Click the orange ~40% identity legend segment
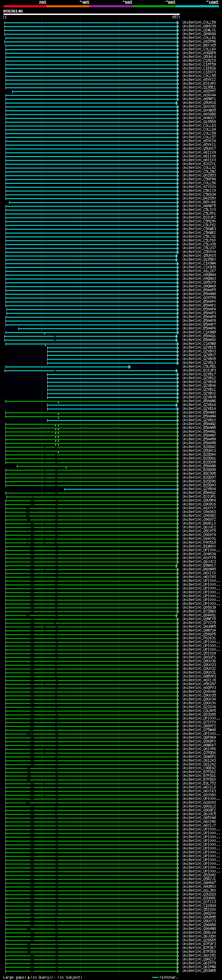The image size is (222, 980). point(68,6)
